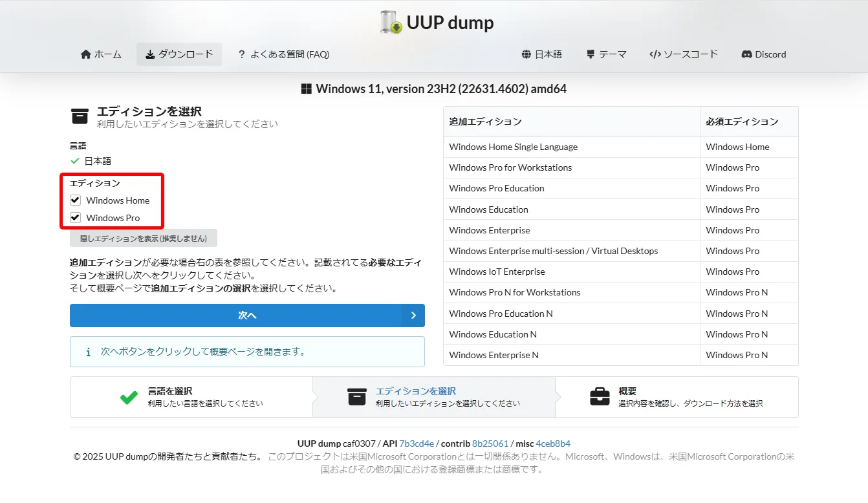Click the source code brackets icon
868x503 pixels.
655,54
